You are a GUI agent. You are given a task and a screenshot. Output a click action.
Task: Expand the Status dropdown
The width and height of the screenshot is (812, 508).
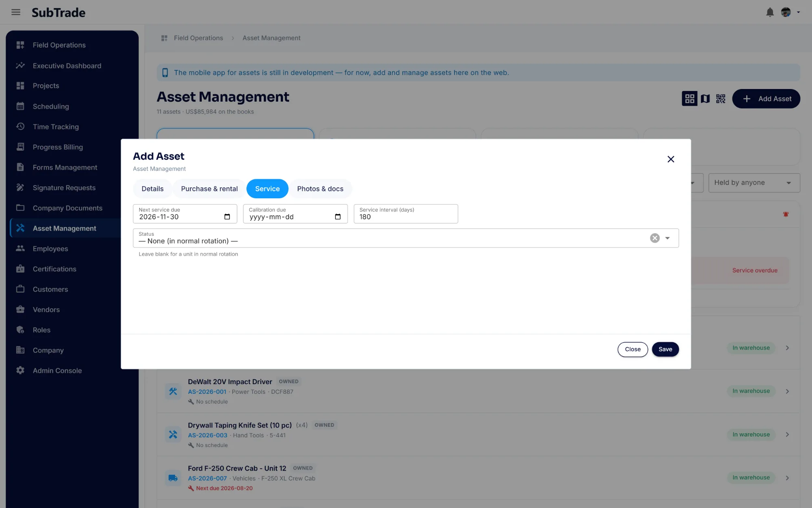coord(667,238)
